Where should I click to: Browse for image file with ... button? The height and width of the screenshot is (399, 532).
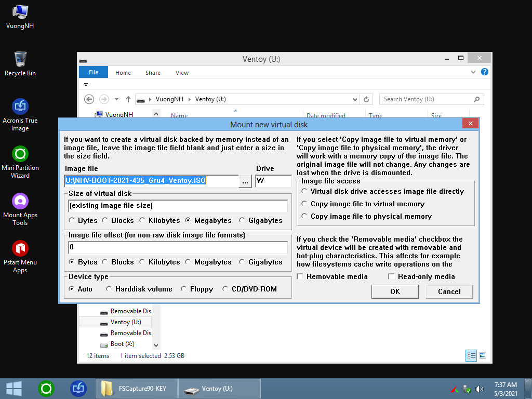click(245, 181)
